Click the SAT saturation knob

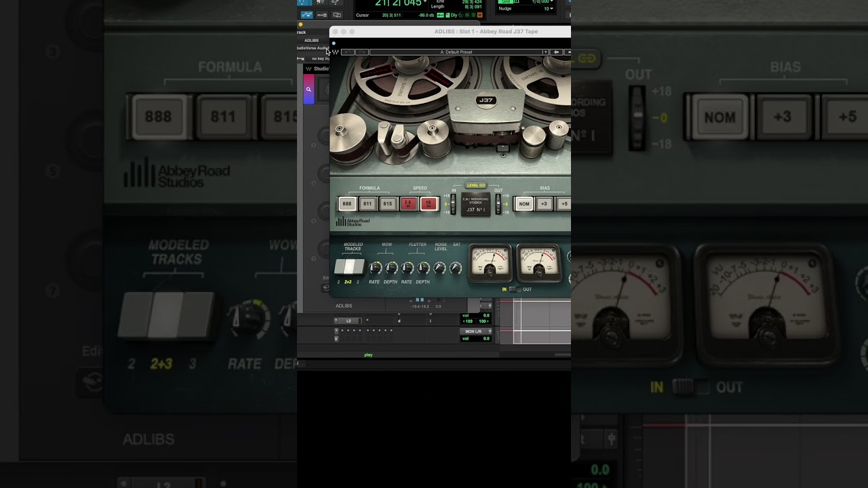click(456, 268)
